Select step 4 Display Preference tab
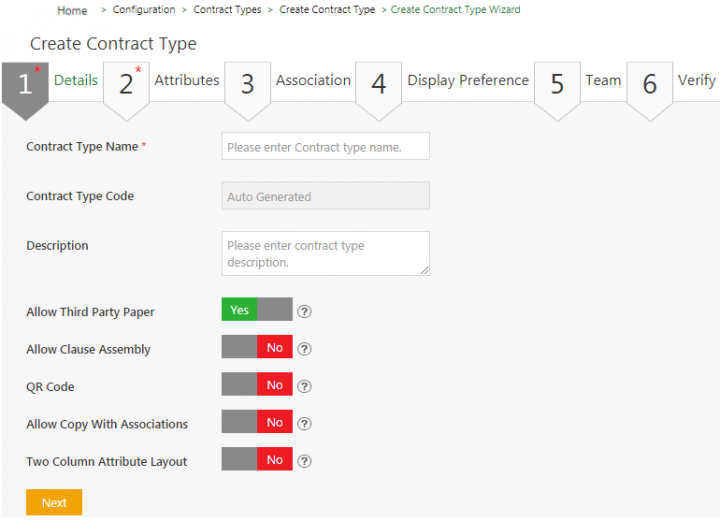Screen dimensions: 720x521 coord(467,80)
